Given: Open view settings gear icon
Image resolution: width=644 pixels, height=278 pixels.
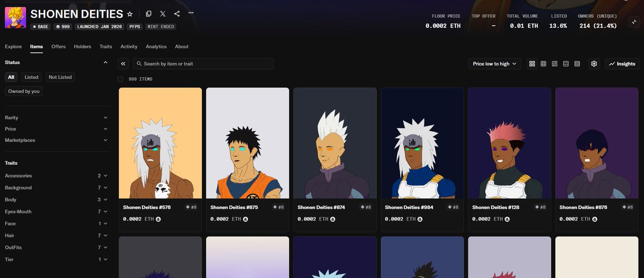Looking at the screenshot, I should point(594,64).
